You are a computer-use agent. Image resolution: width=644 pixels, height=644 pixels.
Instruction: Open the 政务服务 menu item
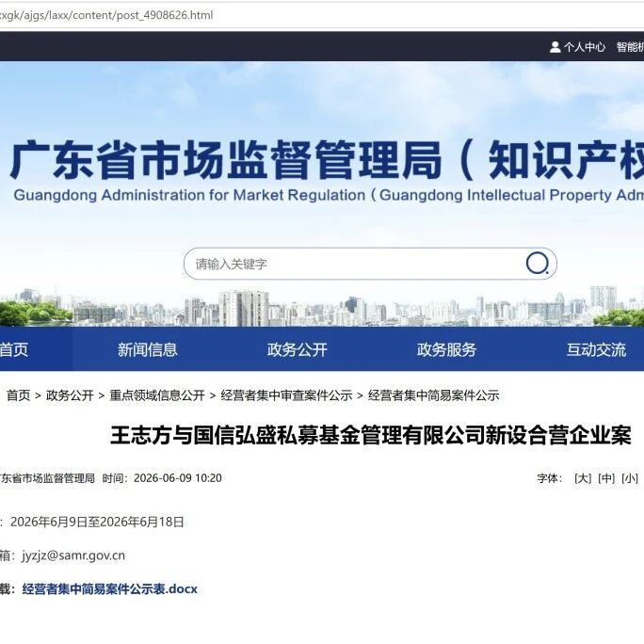click(x=446, y=349)
